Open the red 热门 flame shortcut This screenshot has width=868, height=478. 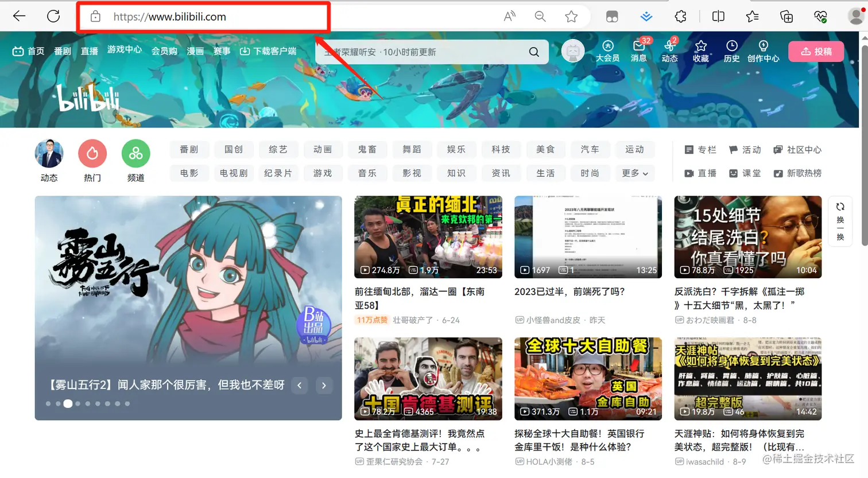(92, 153)
